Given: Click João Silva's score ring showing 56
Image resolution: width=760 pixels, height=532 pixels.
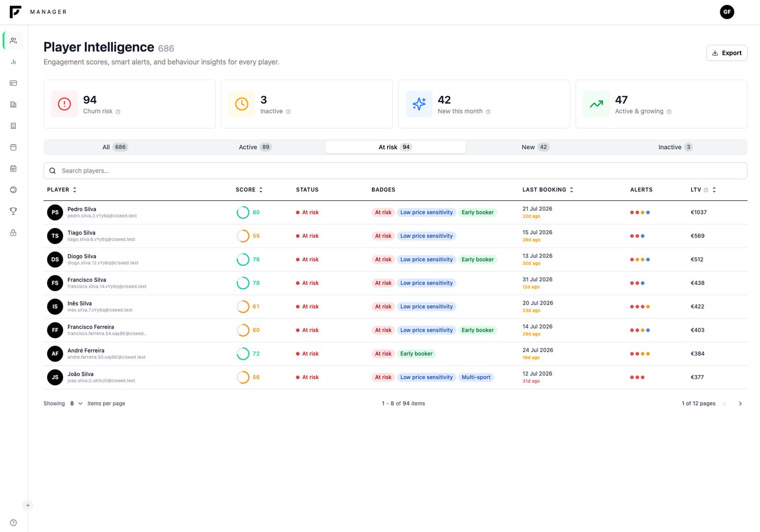Looking at the screenshot, I should pos(243,377).
